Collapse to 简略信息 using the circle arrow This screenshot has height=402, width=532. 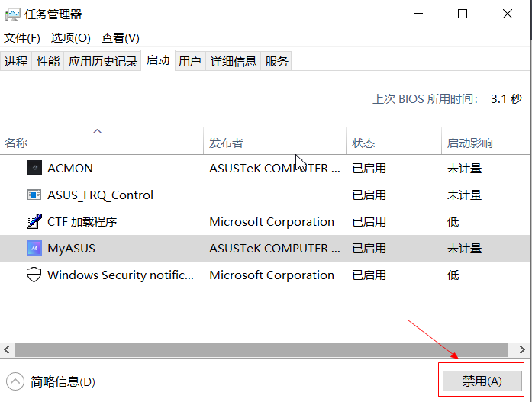pyautogui.click(x=15, y=381)
